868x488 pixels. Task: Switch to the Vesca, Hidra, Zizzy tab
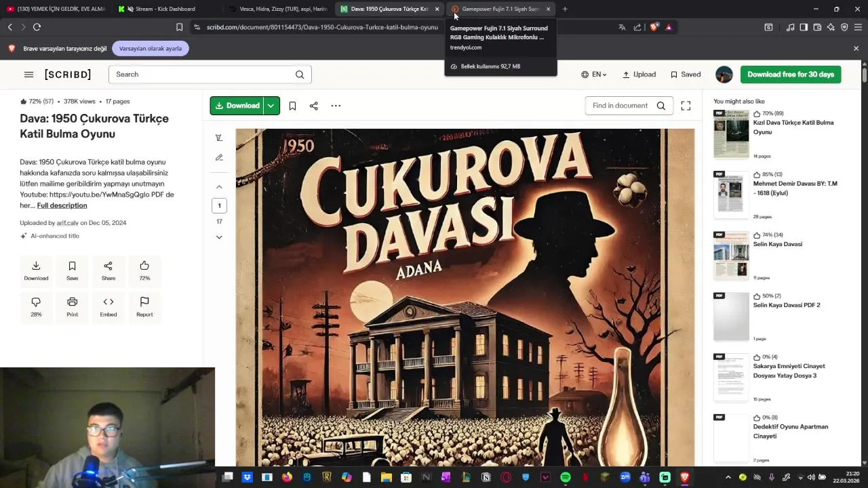point(278,9)
